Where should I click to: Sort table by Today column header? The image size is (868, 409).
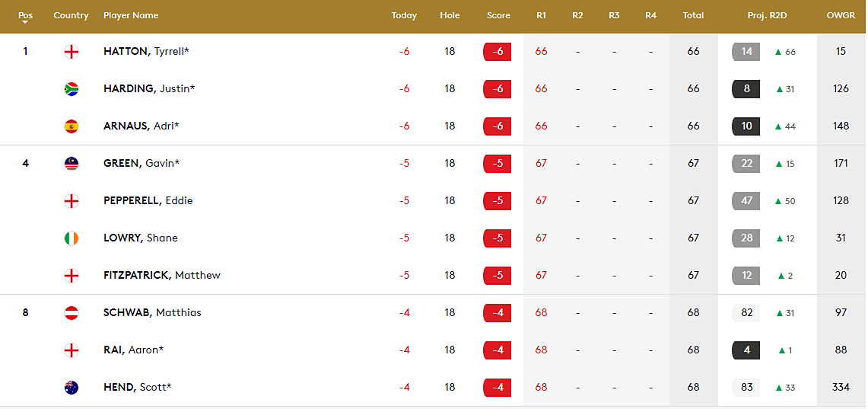click(404, 15)
